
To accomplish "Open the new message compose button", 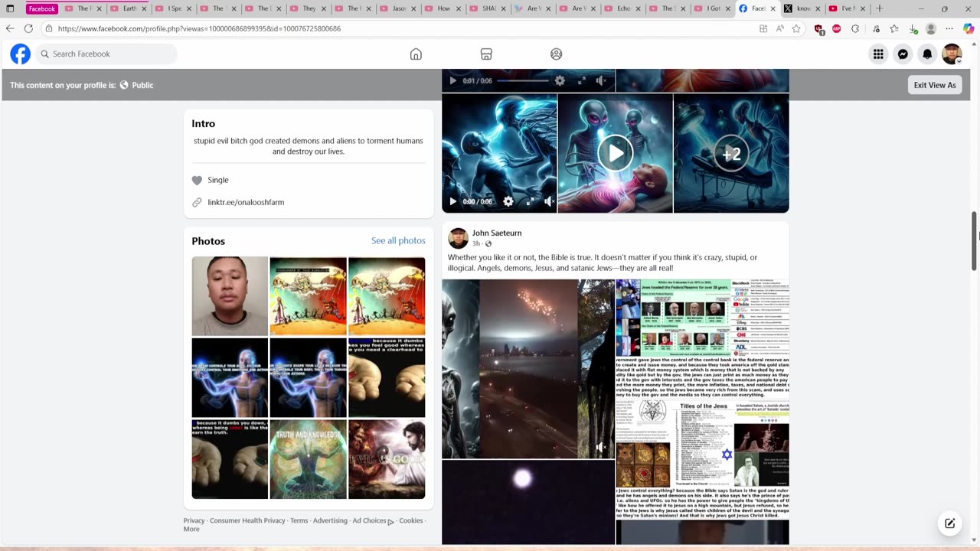I will pos(949,523).
